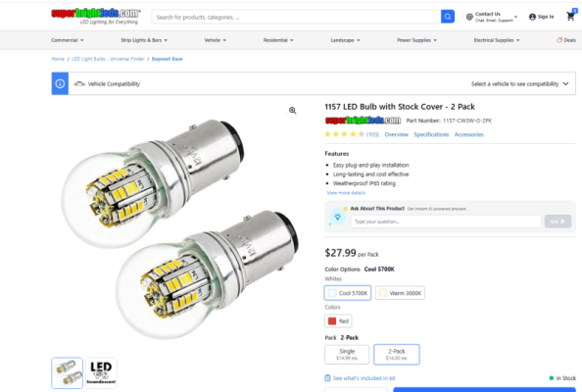Open the Landscape menu
The width and height of the screenshot is (582, 392).
(x=345, y=40)
